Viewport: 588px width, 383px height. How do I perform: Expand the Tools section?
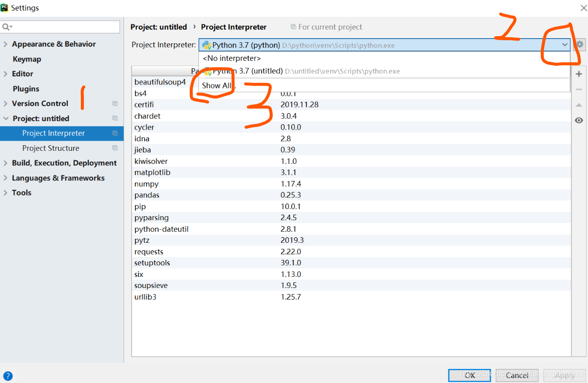click(x=5, y=193)
